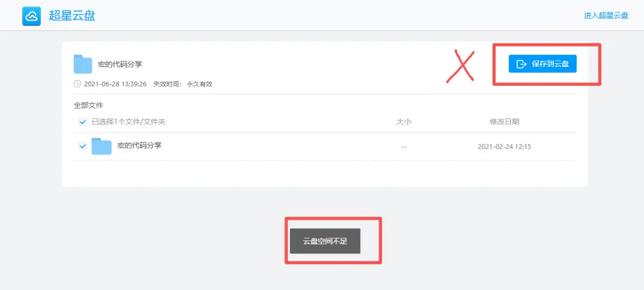Open the 宏的代码分享 folder name in list
644x290 pixels.
point(139,146)
